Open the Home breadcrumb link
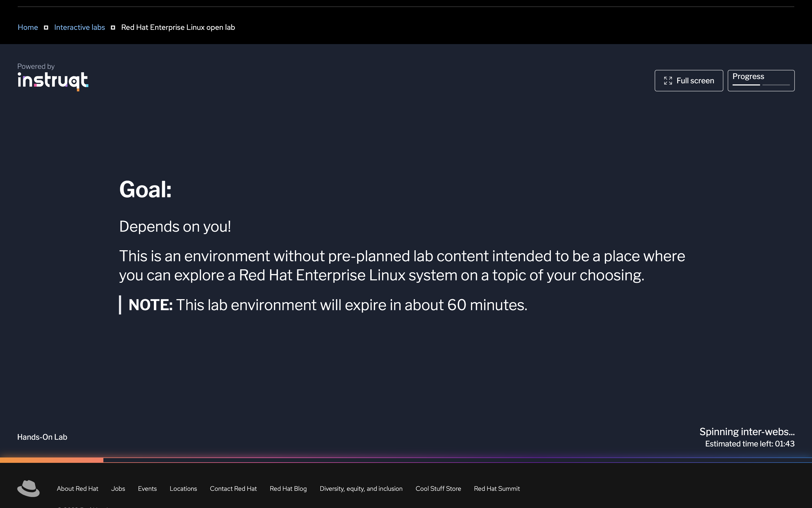 [27, 27]
